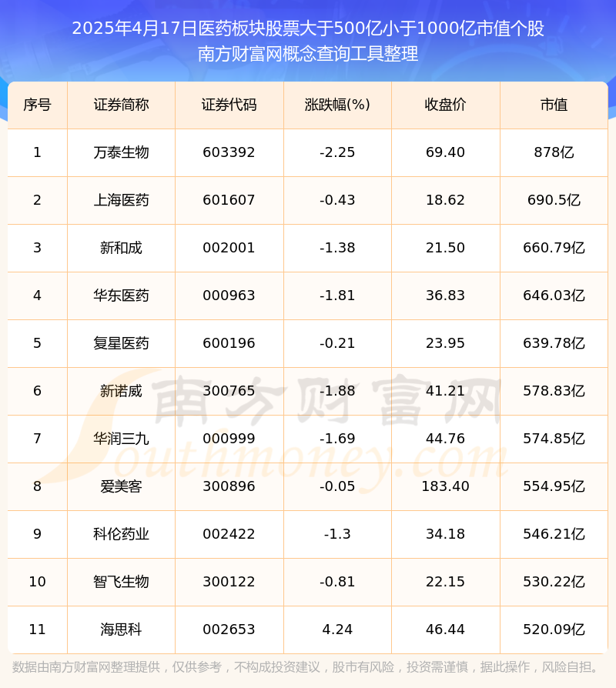Select the stock name 爱美客
The width and height of the screenshot is (616, 688).
[121, 486]
